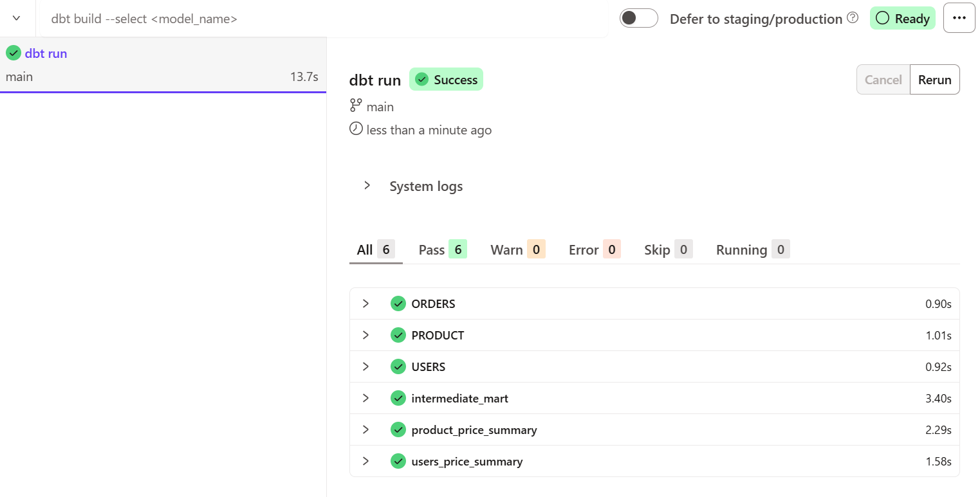Click the main branch label under dbt run heading
Image resolution: width=980 pixels, height=497 pixels.
pos(380,107)
